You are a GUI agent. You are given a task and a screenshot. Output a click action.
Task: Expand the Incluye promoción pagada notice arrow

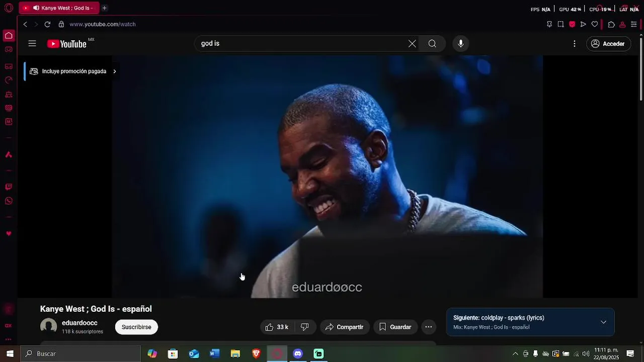[115, 71]
